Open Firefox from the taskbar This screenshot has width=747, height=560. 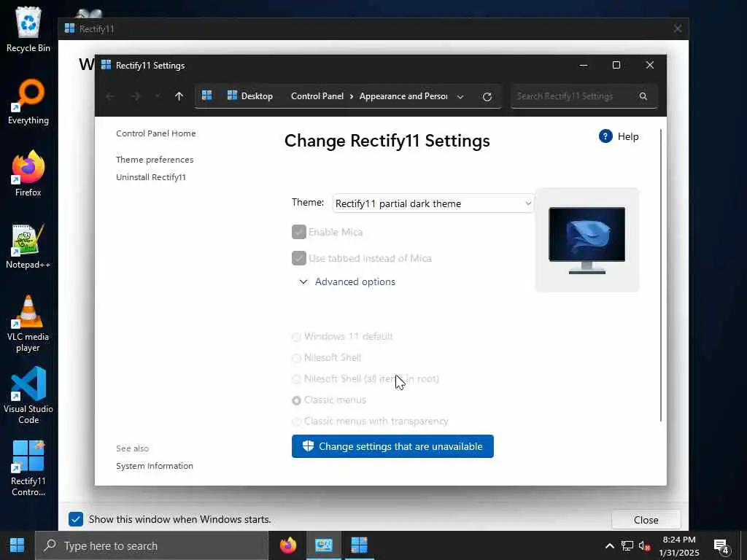click(x=287, y=545)
